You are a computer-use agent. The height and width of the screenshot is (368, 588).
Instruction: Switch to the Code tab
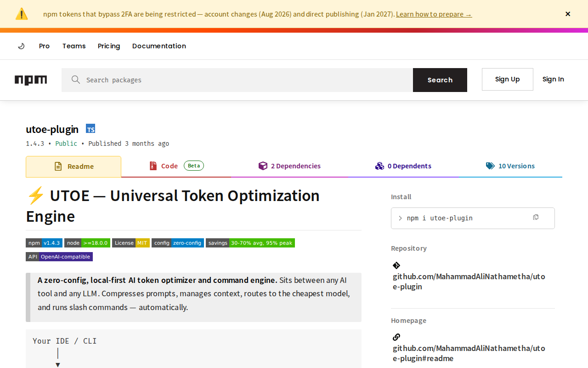(176, 166)
